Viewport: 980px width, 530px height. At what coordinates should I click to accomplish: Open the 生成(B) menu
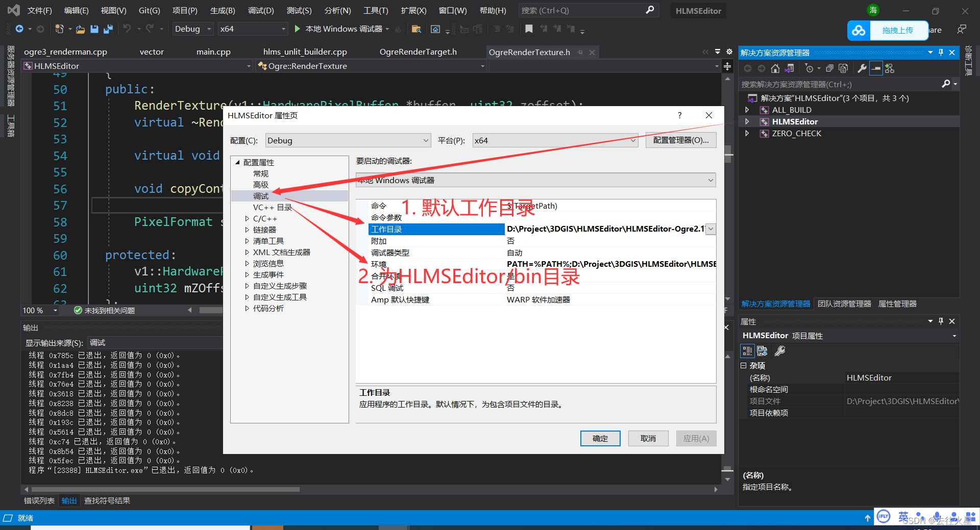pyautogui.click(x=223, y=10)
